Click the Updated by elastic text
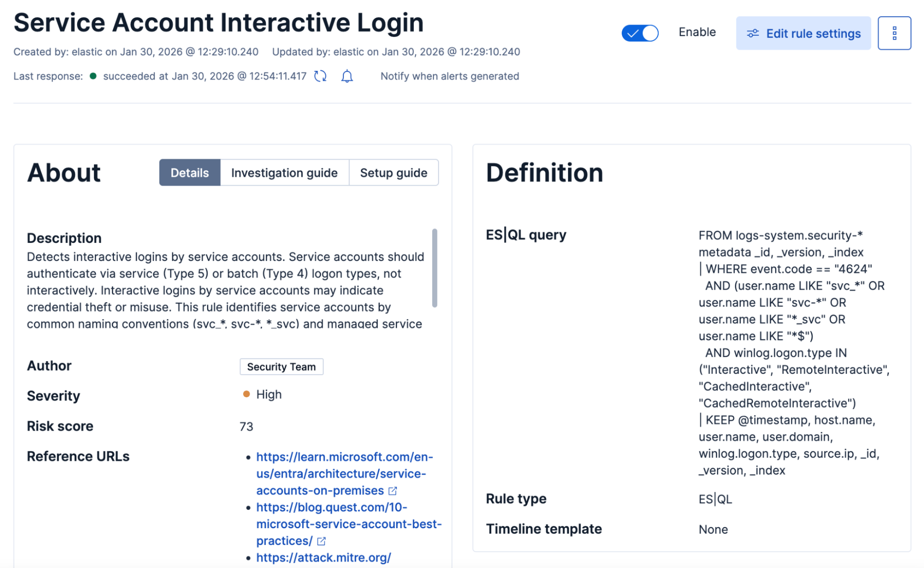The height and width of the screenshot is (568, 924). 396,52
